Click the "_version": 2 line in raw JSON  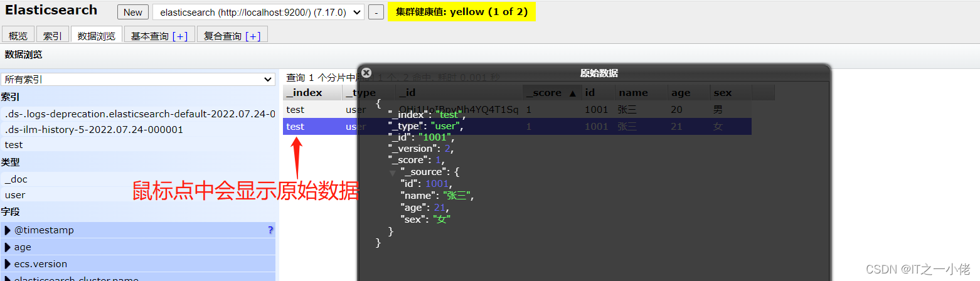pyautogui.click(x=420, y=149)
